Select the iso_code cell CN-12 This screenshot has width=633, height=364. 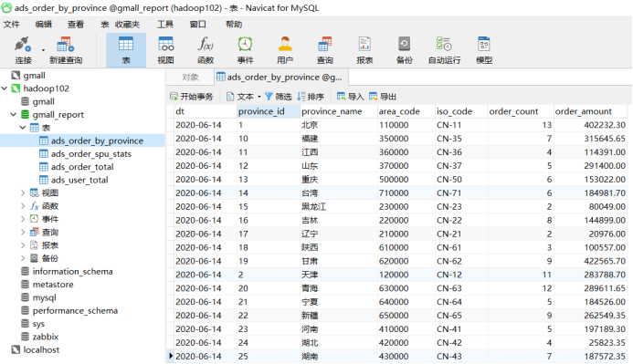(x=461, y=275)
